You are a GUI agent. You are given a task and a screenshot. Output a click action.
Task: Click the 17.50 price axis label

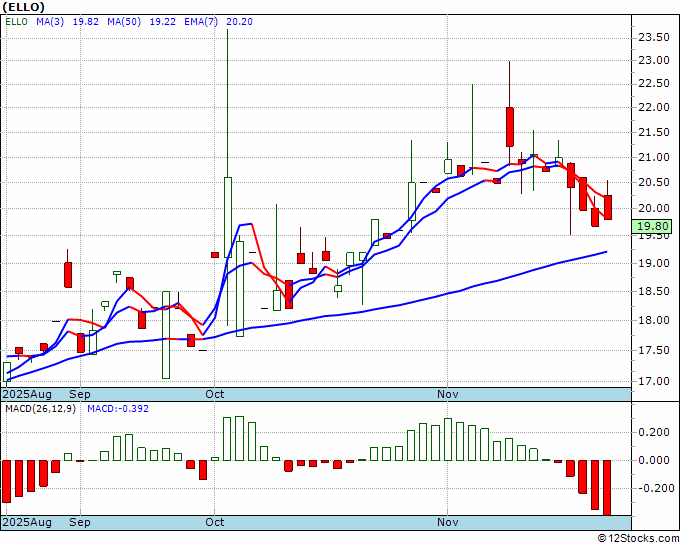point(654,350)
